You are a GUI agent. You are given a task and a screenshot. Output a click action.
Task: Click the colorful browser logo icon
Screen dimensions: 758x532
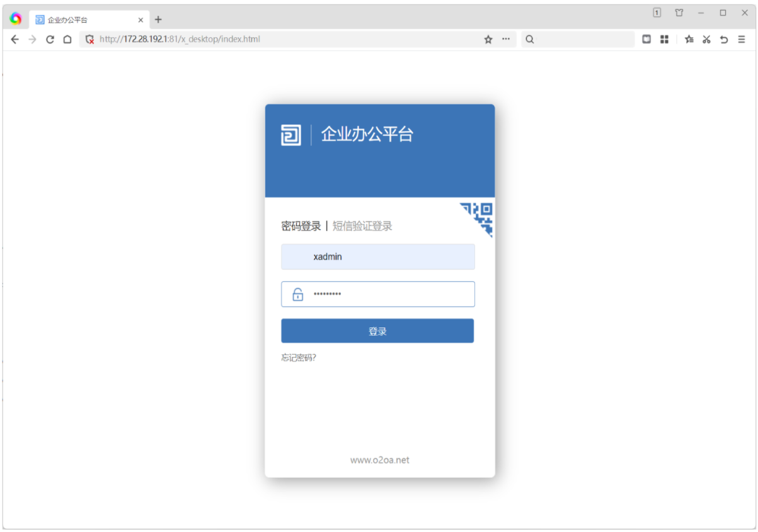tap(16, 19)
